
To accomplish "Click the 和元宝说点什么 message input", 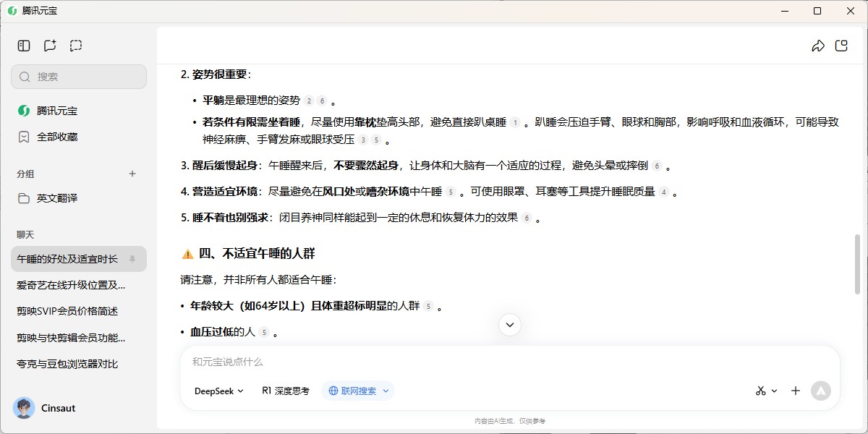I will (506, 362).
